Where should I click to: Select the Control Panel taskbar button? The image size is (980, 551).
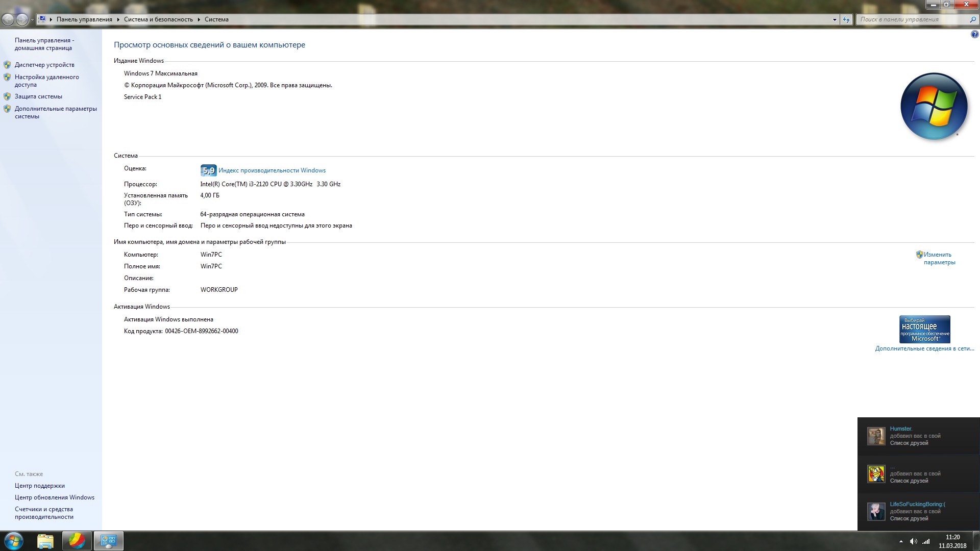[109, 541]
